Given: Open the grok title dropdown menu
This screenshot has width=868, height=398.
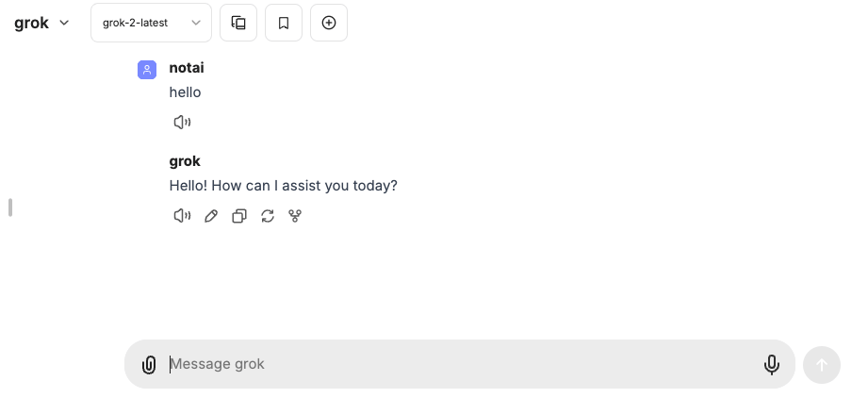Looking at the screenshot, I should pyautogui.click(x=42, y=23).
